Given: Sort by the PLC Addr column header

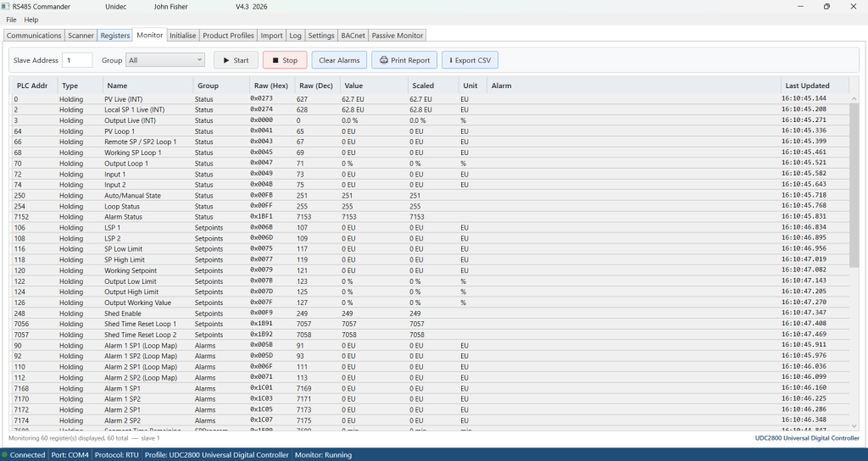Looking at the screenshot, I should point(32,86).
